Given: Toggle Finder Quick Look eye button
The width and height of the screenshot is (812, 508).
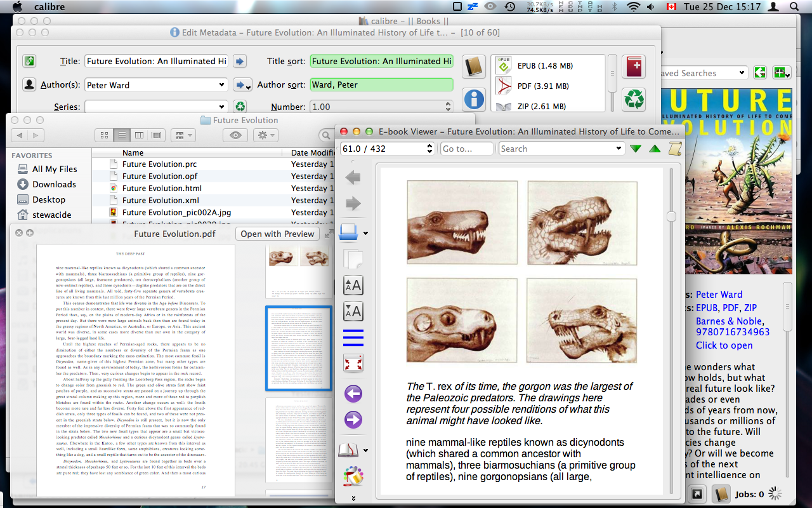Looking at the screenshot, I should point(235,135).
